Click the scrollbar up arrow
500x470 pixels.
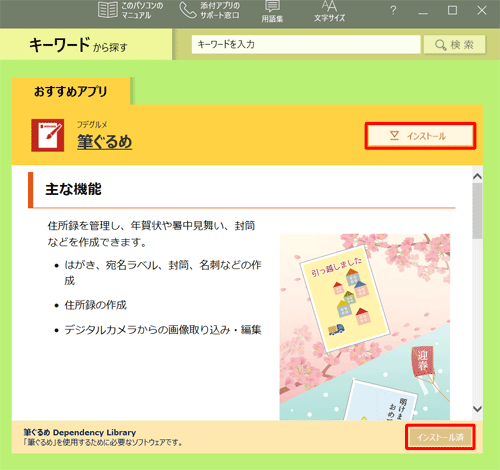point(477,177)
